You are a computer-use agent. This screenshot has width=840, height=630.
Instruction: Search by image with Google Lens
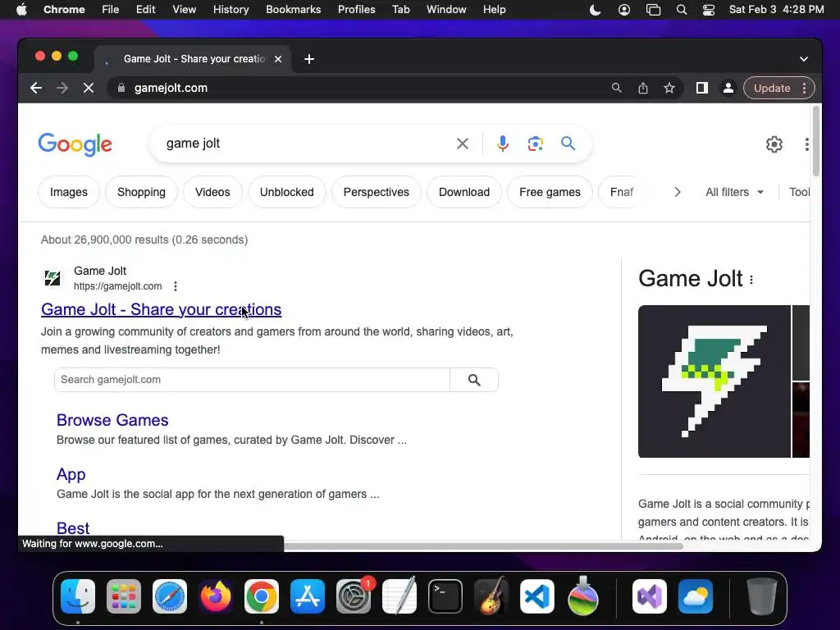click(535, 144)
